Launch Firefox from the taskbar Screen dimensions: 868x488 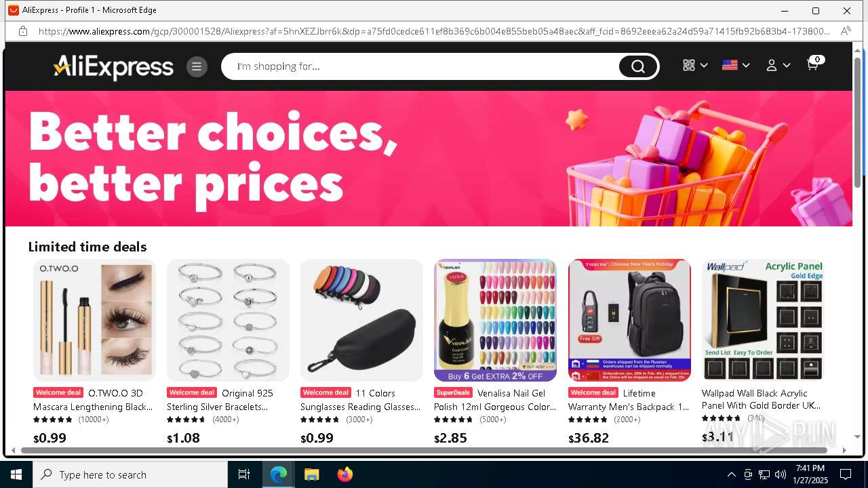click(345, 474)
